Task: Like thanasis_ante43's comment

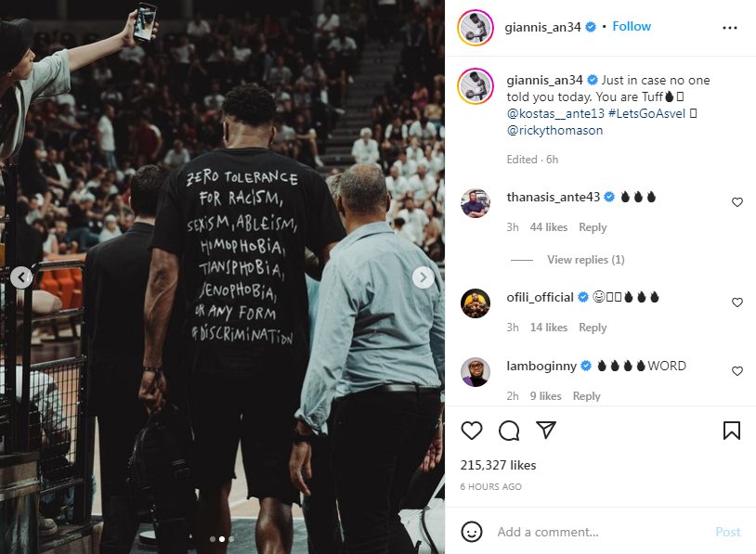Action: (736, 202)
